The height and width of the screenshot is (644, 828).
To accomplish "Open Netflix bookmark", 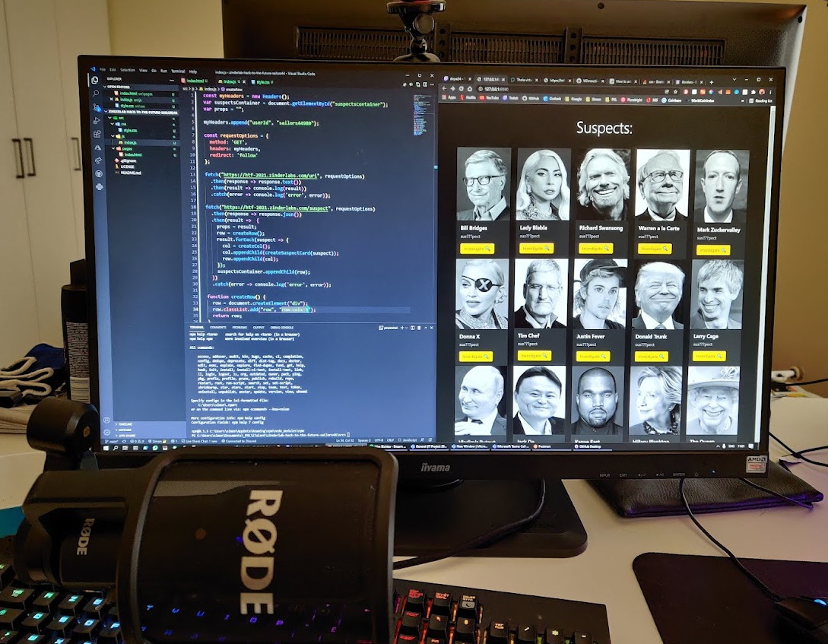I will pyautogui.click(x=468, y=97).
